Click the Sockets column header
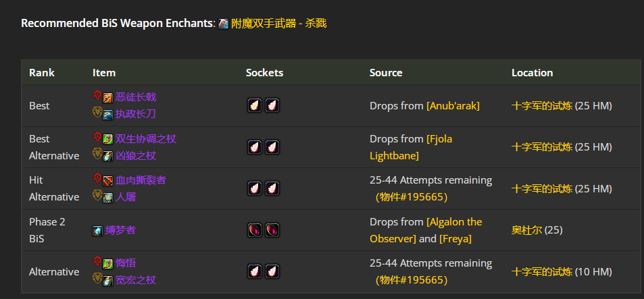Image resolution: width=644 pixels, height=299 pixels. (264, 73)
